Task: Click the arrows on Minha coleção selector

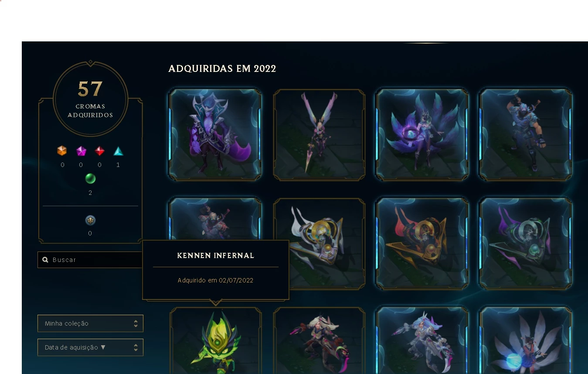Action: pos(136,323)
